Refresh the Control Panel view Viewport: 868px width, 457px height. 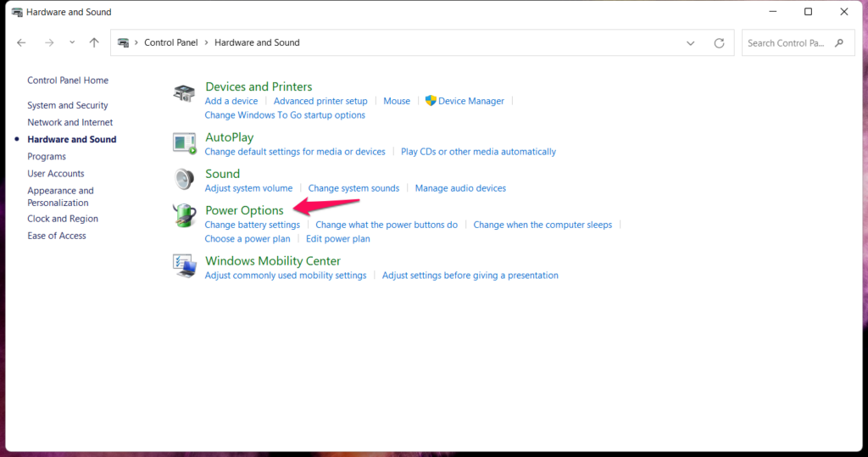point(719,42)
